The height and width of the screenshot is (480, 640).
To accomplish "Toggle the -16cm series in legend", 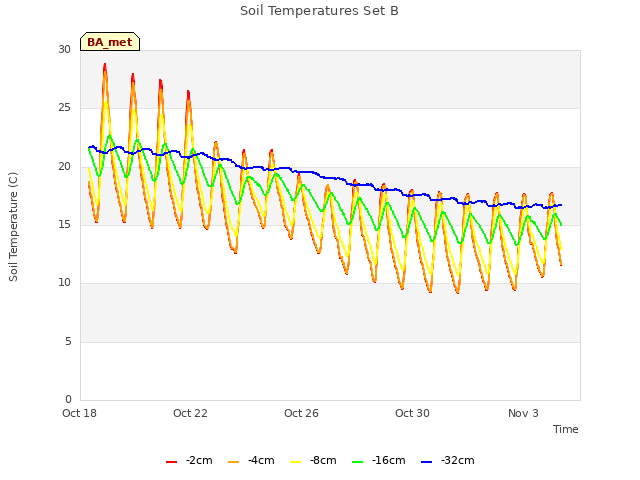I will pyautogui.click(x=378, y=460).
